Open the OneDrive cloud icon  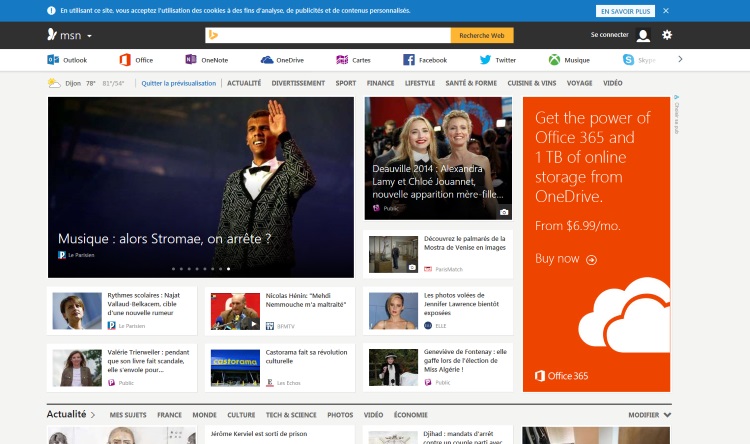[x=266, y=60]
